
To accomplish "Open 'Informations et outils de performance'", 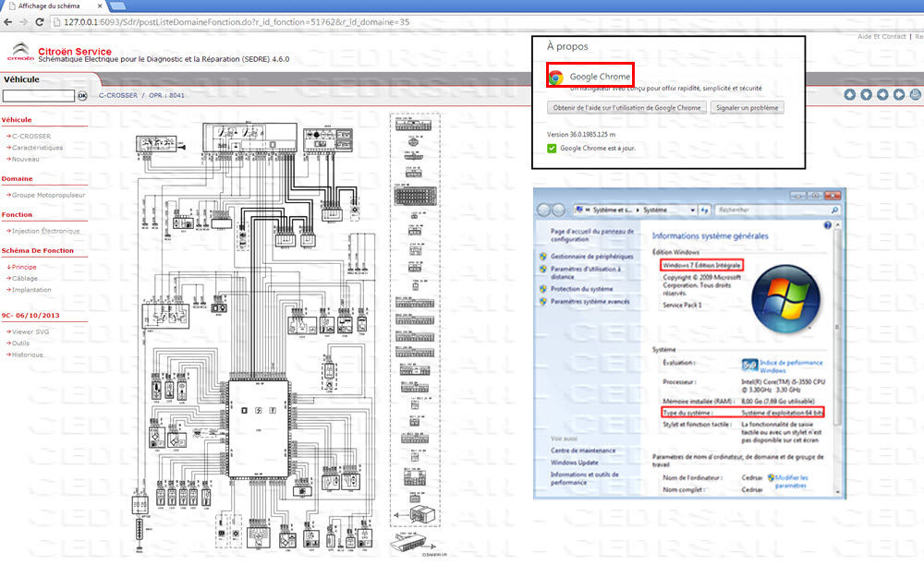I will pyautogui.click(x=585, y=478).
